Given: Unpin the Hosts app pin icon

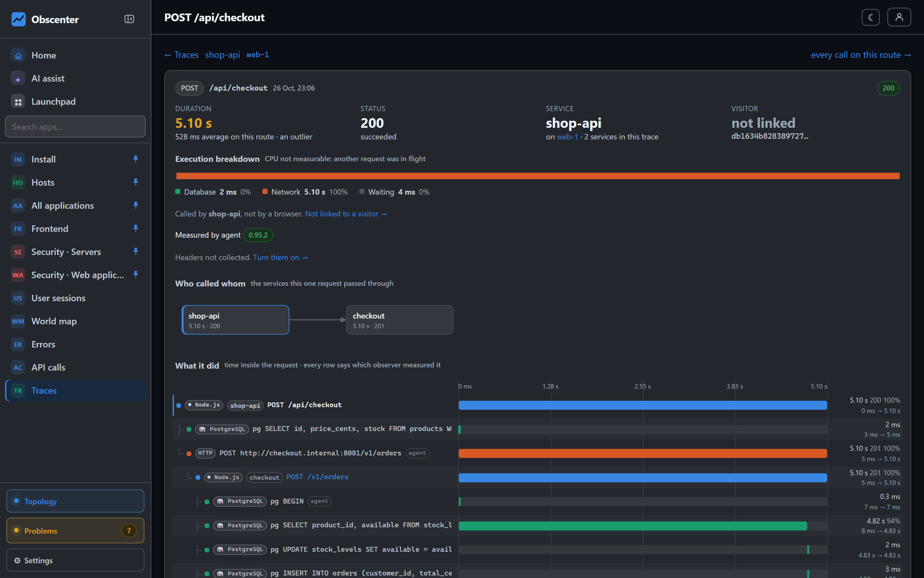Looking at the screenshot, I should click(135, 182).
